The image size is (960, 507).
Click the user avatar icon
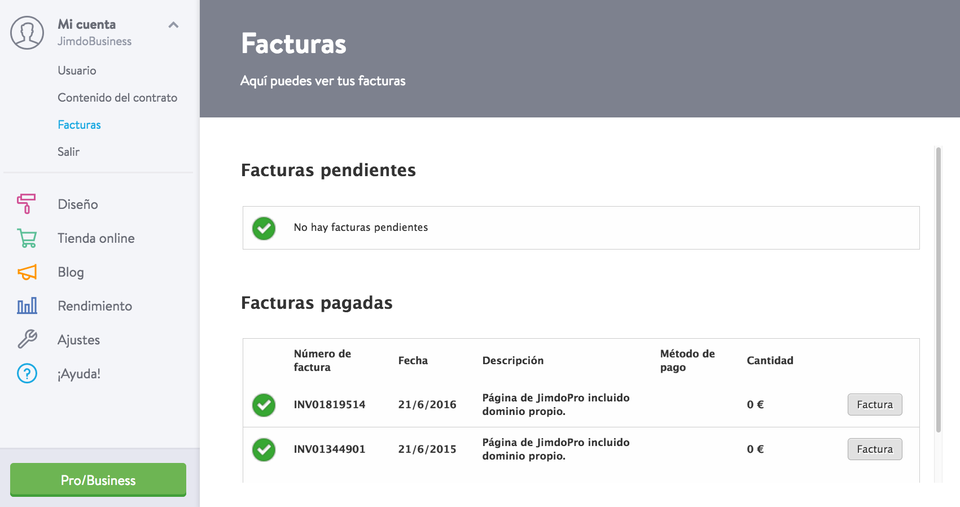point(27,32)
